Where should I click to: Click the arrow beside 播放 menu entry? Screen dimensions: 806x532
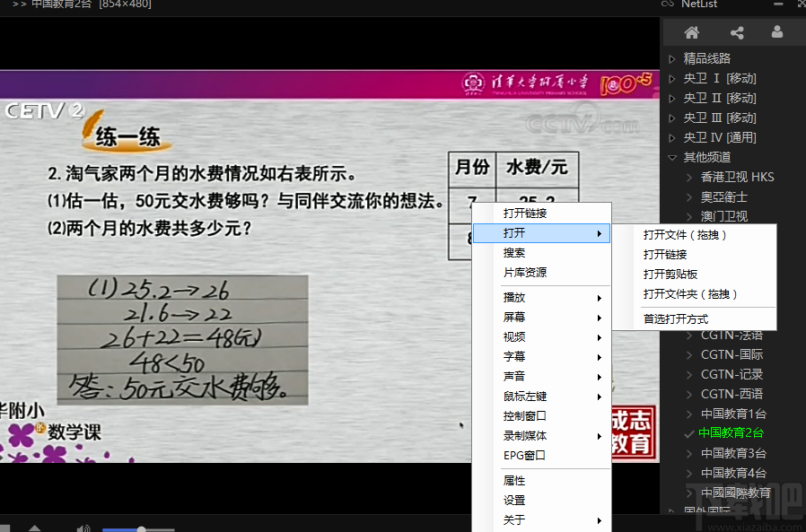tap(600, 298)
